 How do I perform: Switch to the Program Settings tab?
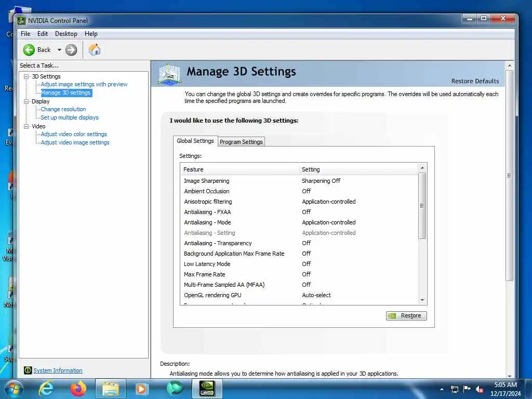pos(241,142)
